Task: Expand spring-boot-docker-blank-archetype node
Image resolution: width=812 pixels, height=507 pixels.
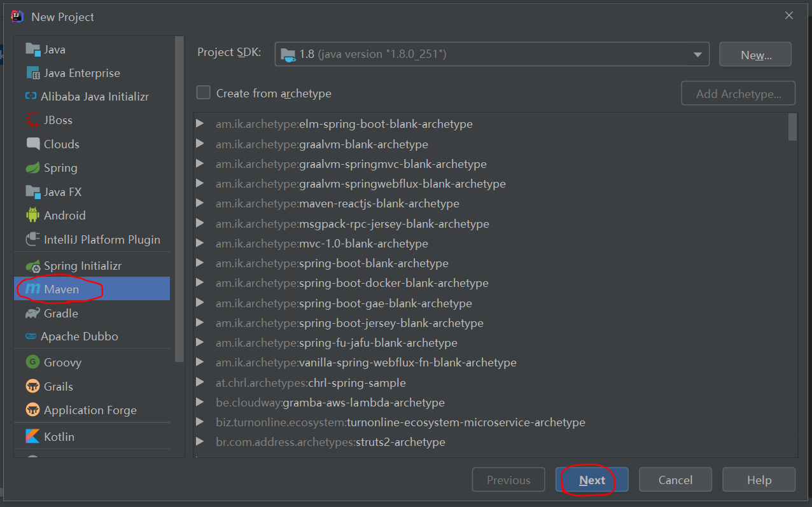Action: 200,282
